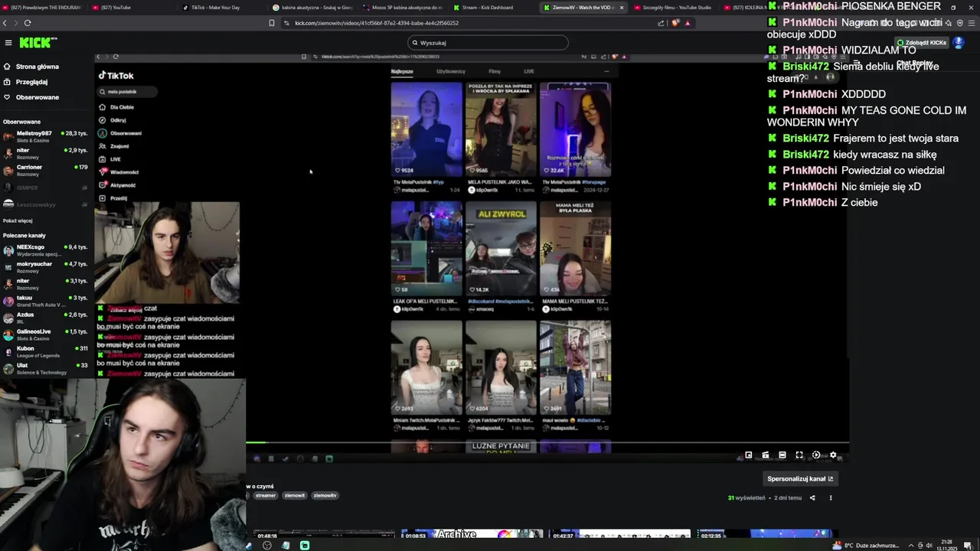Viewport: 980px width, 551px height.
Task: Close the ZiemowitV VOD tab
Action: click(622, 8)
